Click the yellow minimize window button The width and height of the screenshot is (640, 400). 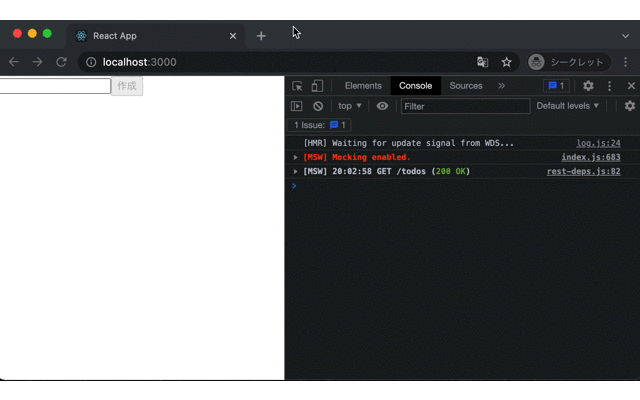point(32,33)
